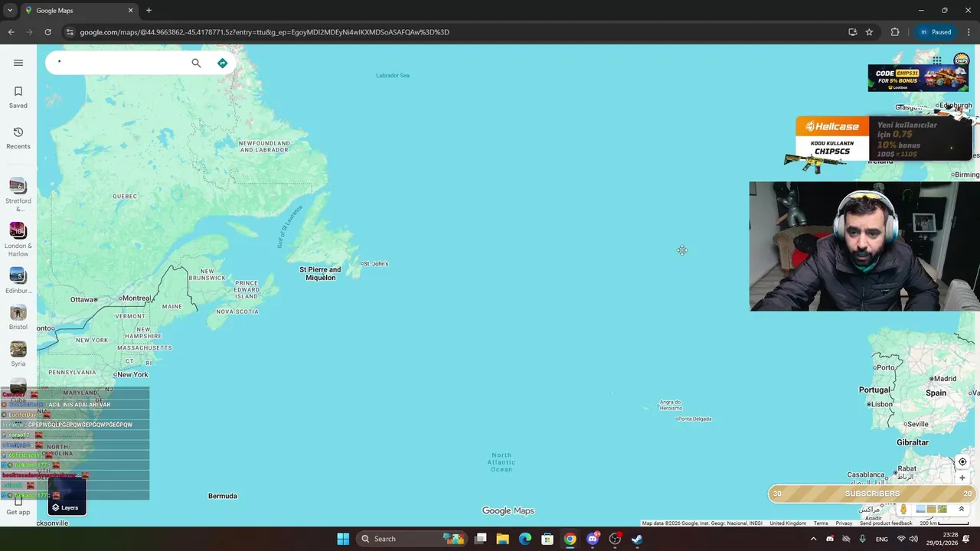Screen dimensions: 980x551
Task: Open the Google apps grid
Action: coord(937,60)
